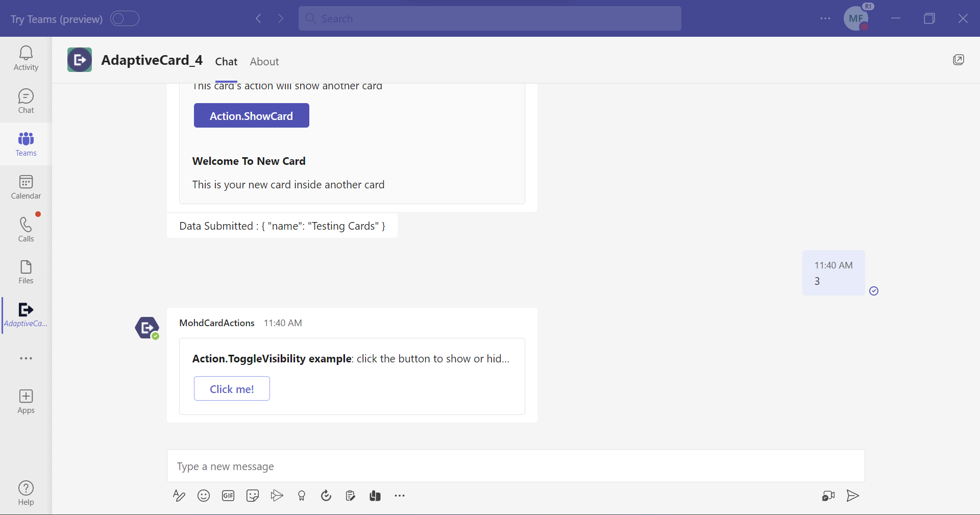
Task: Show more apps ellipsis in sidebar
Action: click(x=26, y=358)
